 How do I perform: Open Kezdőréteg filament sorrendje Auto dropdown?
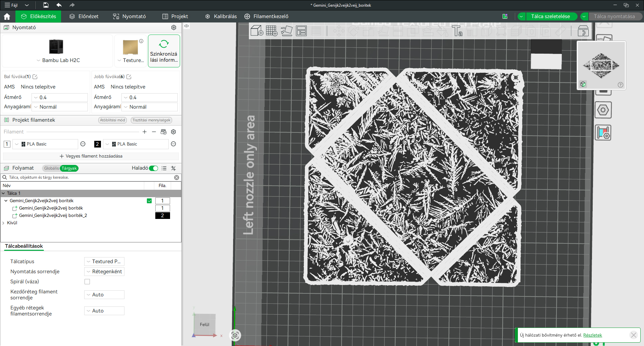[x=104, y=295]
